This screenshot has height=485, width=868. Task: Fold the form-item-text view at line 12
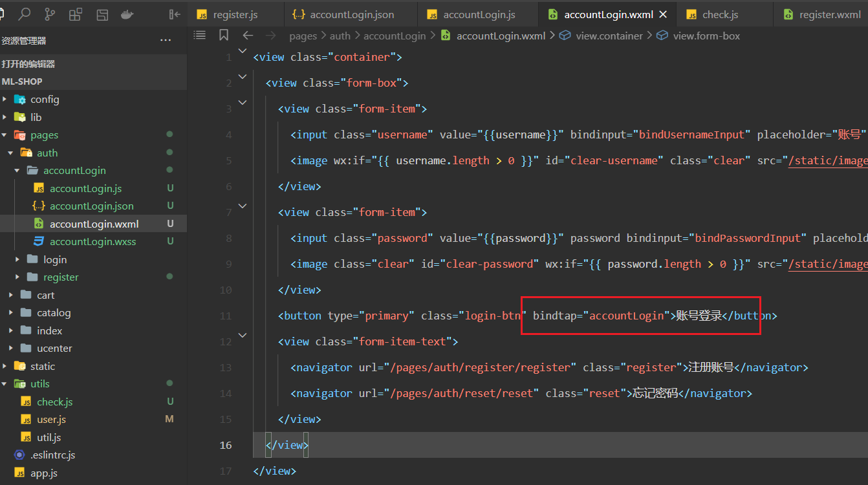[243, 336]
